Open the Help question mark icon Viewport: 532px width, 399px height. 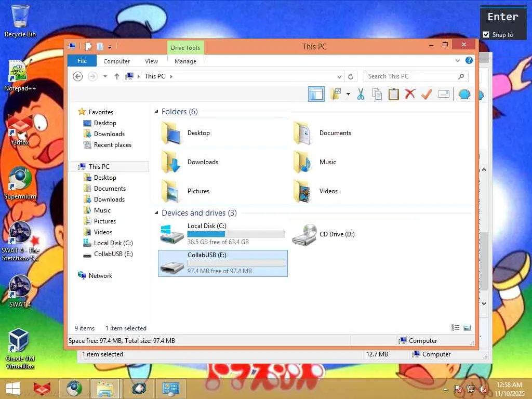[469, 60]
